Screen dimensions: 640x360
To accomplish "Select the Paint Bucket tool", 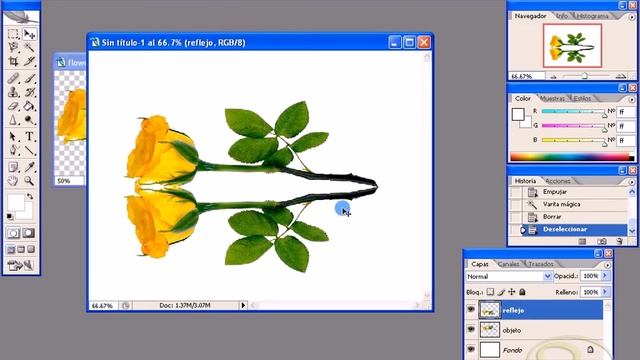I will [29, 106].
